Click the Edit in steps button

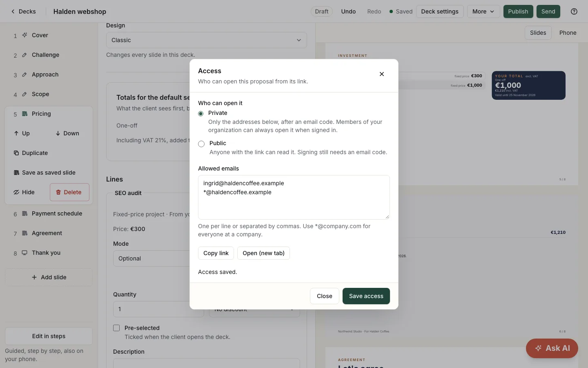pyautogui.click(x=49, y=336)
